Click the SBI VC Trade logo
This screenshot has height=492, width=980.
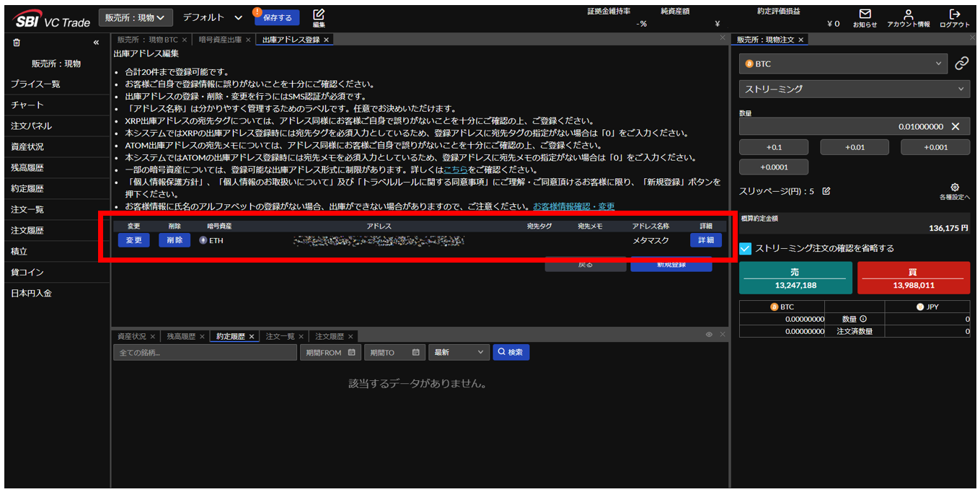[x=52, y=20]
